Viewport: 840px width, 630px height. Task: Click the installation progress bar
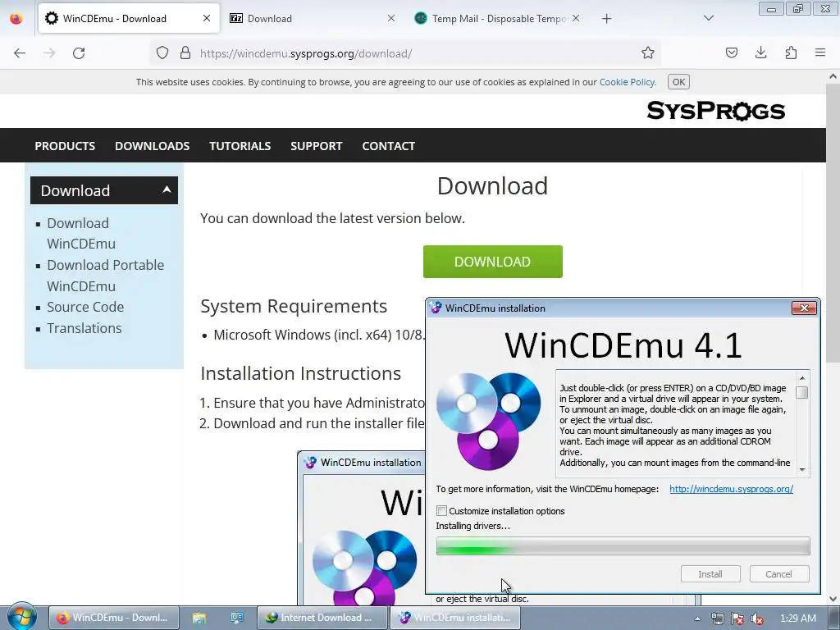[x=623, y=546]
